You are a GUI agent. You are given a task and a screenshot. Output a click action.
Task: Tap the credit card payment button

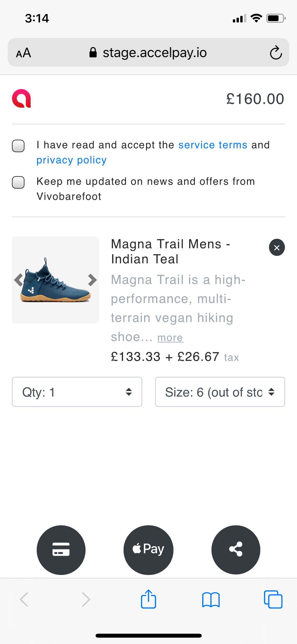point(61,550)
